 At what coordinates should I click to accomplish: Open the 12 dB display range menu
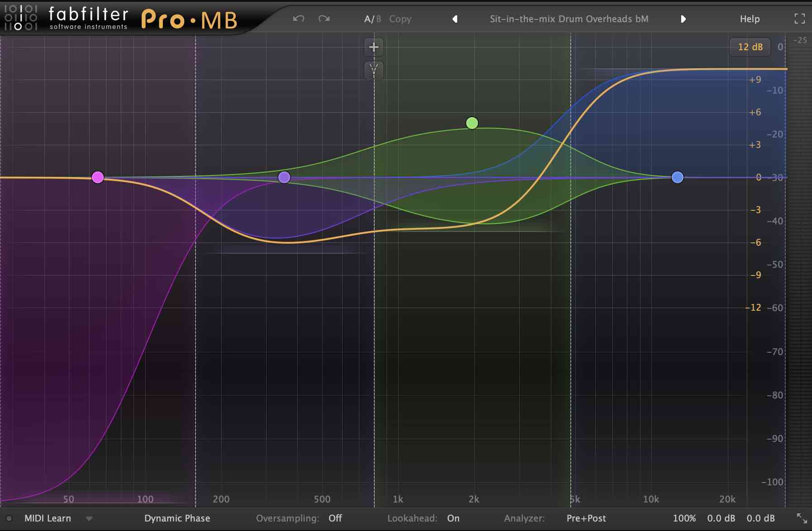tap(750, 47)
